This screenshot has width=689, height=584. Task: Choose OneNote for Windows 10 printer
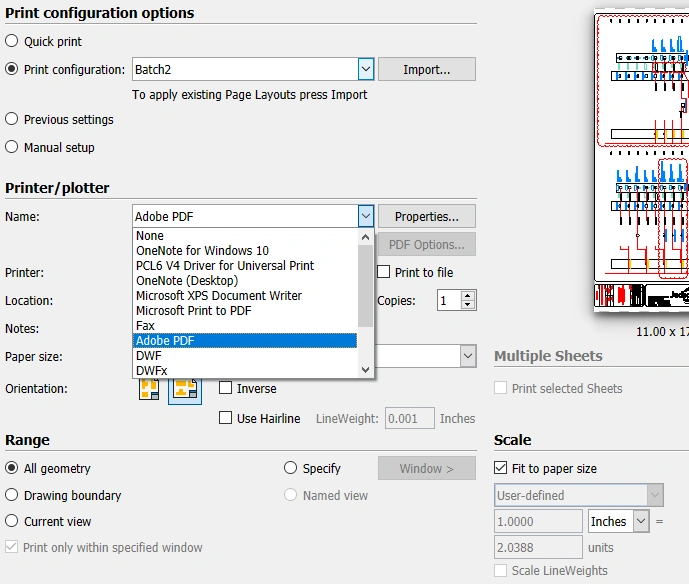point(244,250)
